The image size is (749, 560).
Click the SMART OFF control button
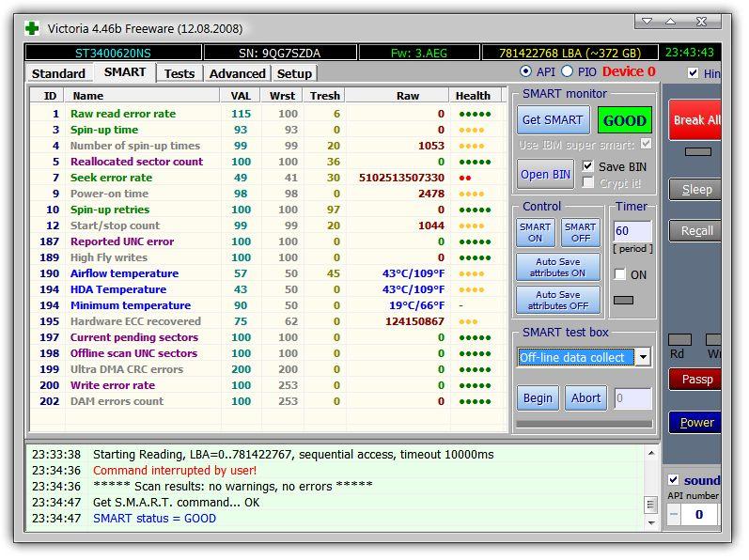pos(580,233)
